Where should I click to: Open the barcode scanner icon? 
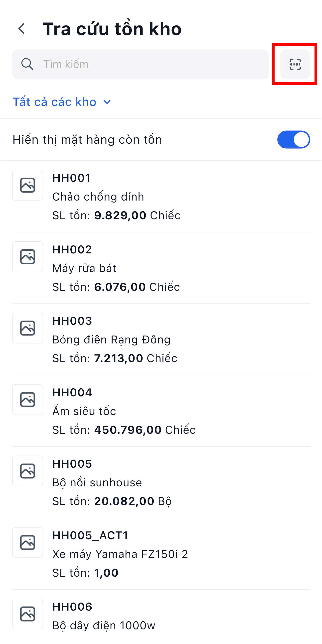coord(295,64)
